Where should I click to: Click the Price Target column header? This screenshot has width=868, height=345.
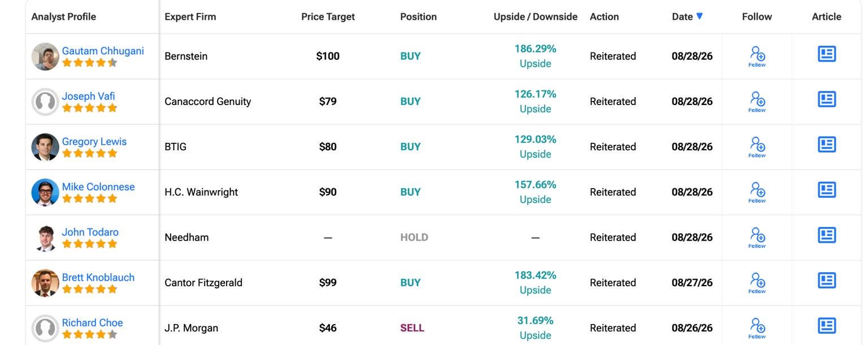328,16
